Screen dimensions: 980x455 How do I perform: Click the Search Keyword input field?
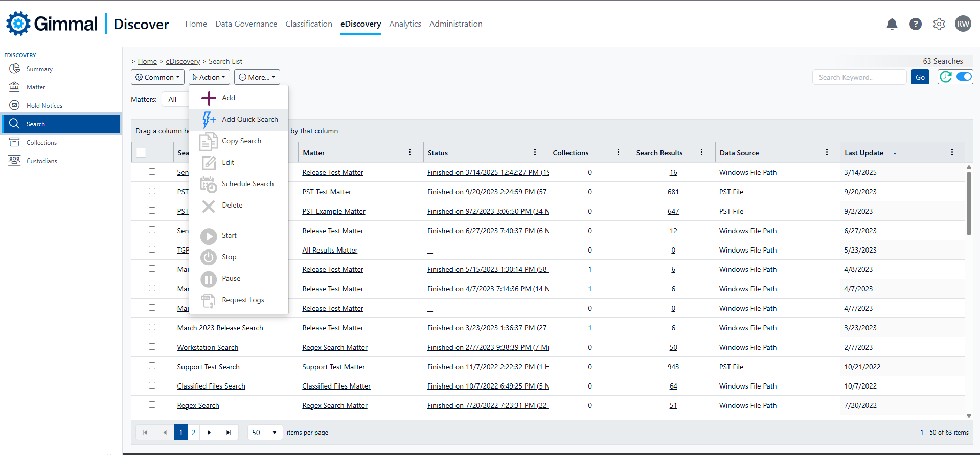859,77
